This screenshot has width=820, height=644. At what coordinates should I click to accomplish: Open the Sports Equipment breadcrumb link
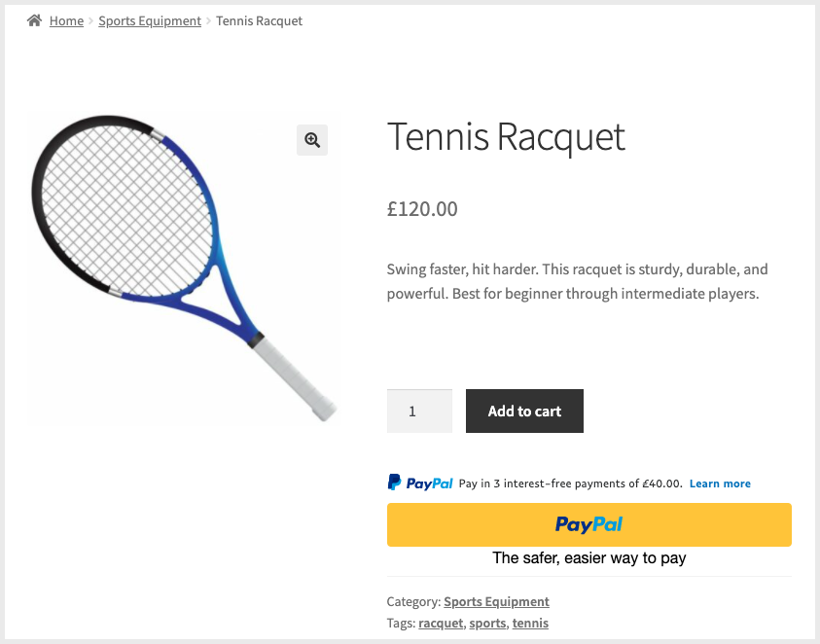click(150, 20)
